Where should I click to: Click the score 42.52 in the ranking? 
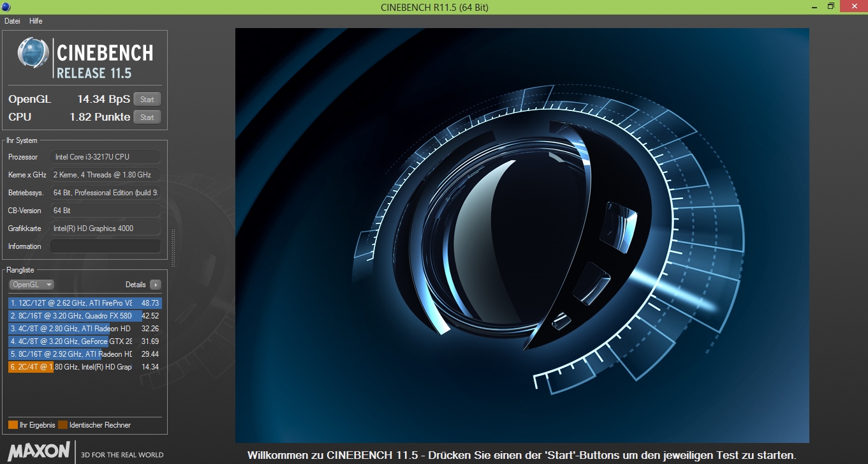click(150, 316)
